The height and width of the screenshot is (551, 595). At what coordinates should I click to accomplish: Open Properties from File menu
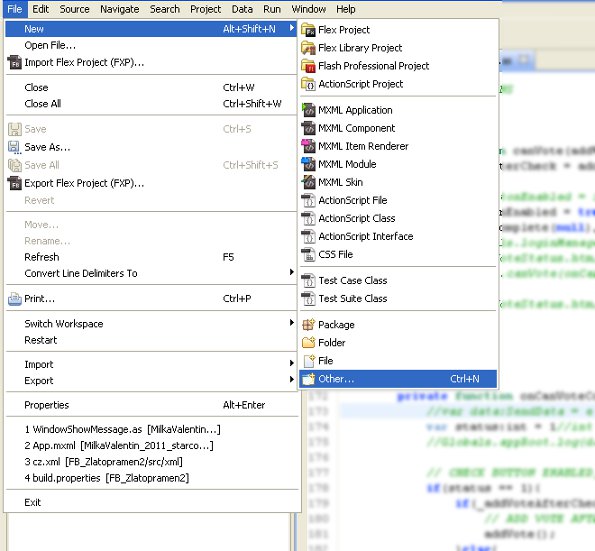pyautogui.click(x=151, y=405)
